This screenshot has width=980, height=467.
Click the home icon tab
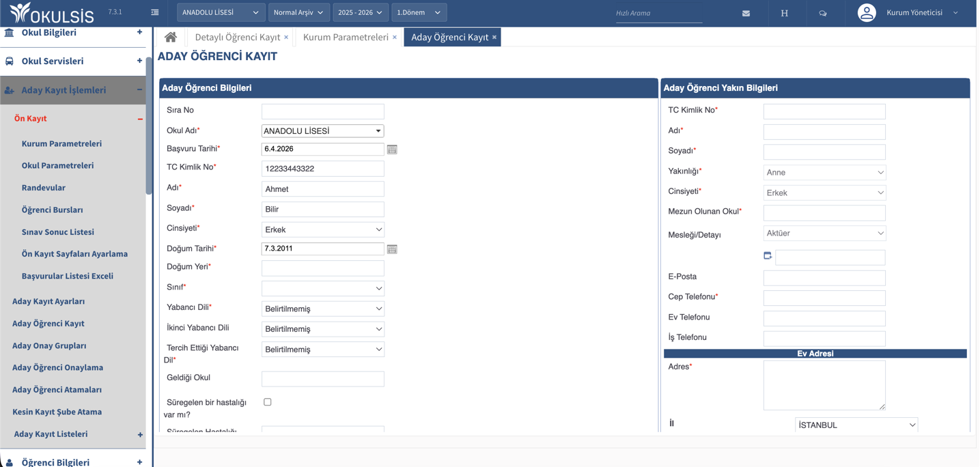(171, 37)
